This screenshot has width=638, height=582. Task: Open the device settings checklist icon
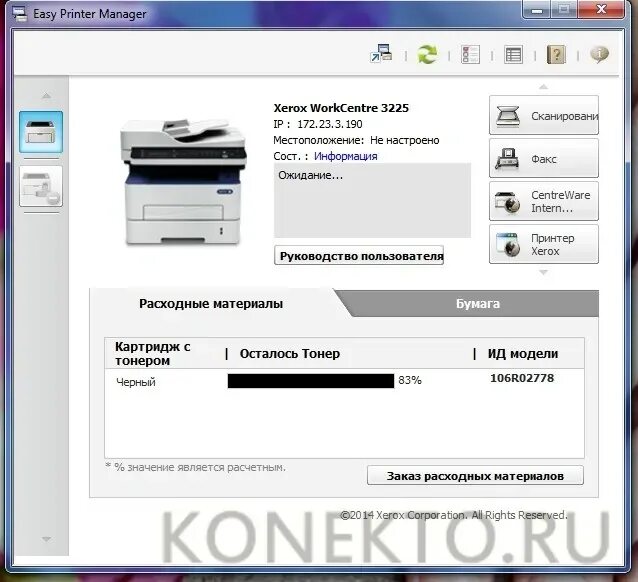click(x=470, y=54)
